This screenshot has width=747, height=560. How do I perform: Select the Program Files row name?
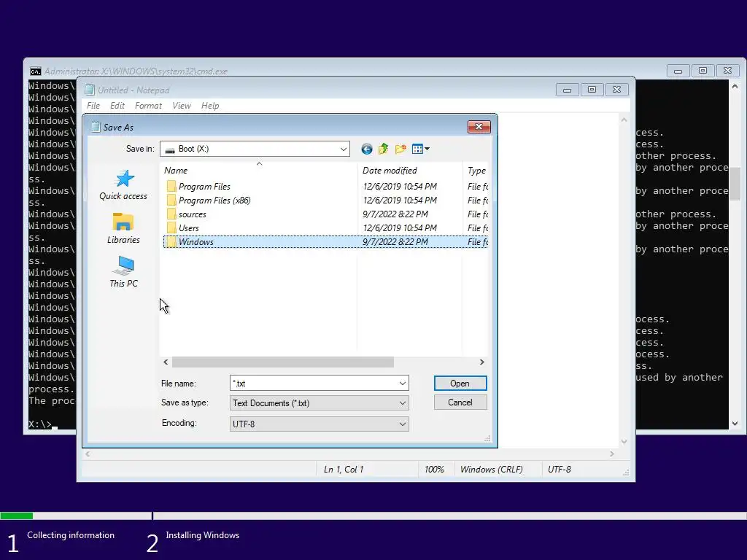tap(204, 187)
